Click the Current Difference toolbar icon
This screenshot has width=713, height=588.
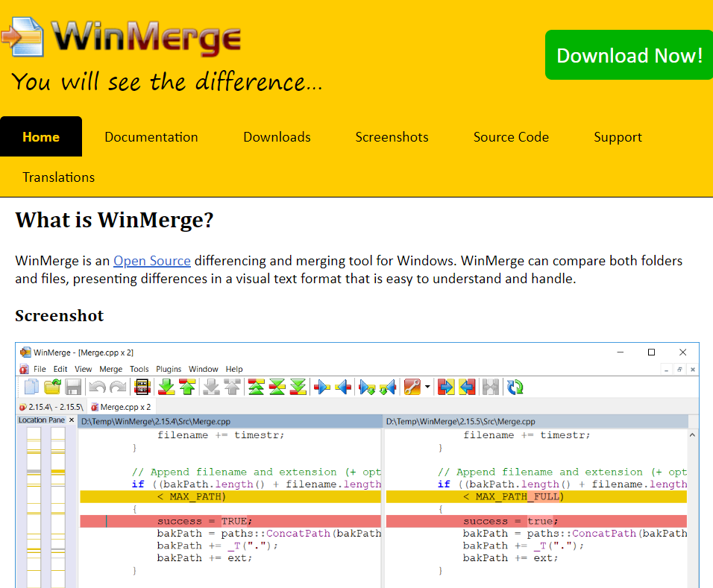pyautogui.click(x=277, y=387)
